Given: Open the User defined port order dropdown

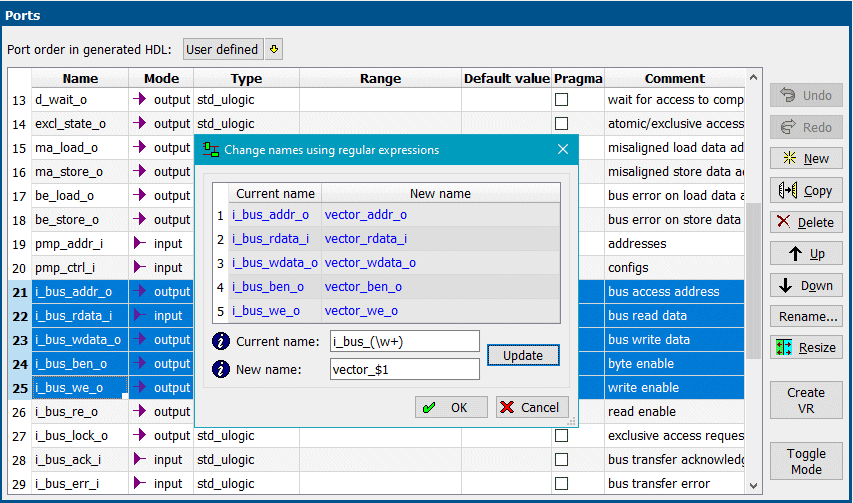Looking at the screenshot, I should (223, 49).
